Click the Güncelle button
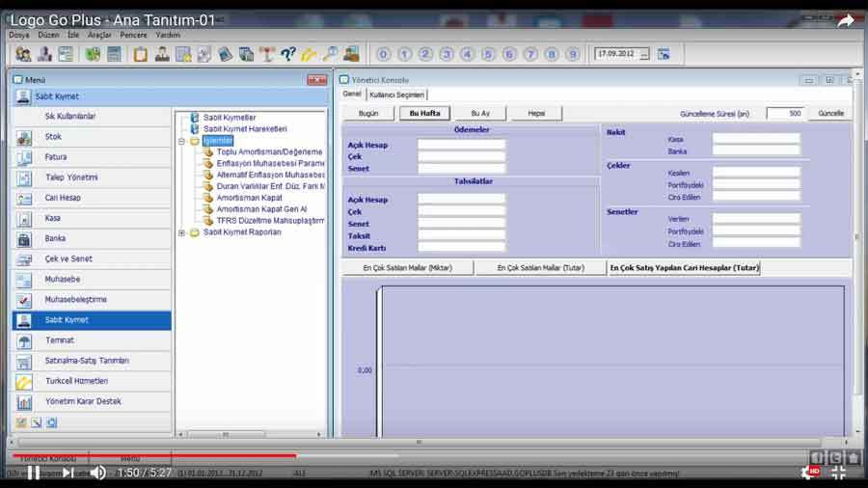Image resolution: width=868 pixels, height=488 pixels. 830,114
